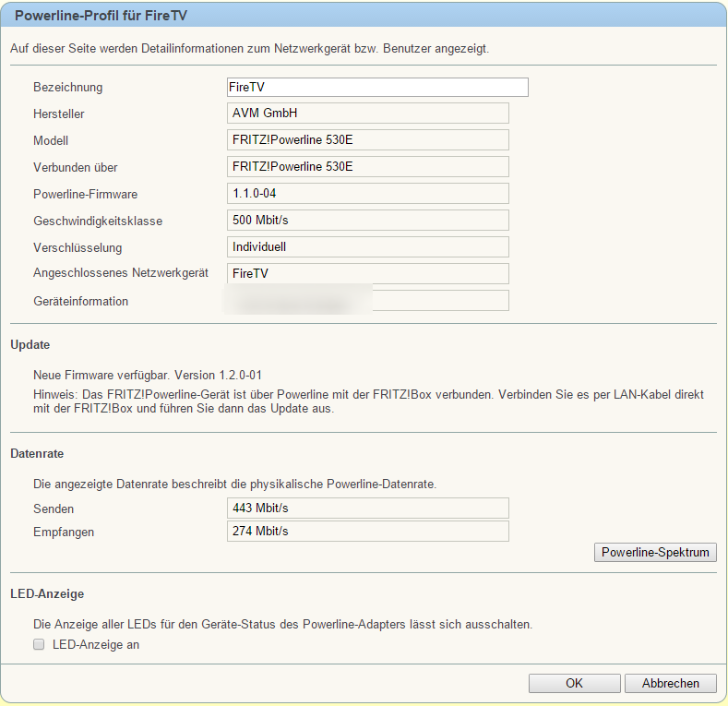This screenshot has width=728, height=706.
Task: Click the Bezeichnung input field containing FireTV
Action: (377, 88)
